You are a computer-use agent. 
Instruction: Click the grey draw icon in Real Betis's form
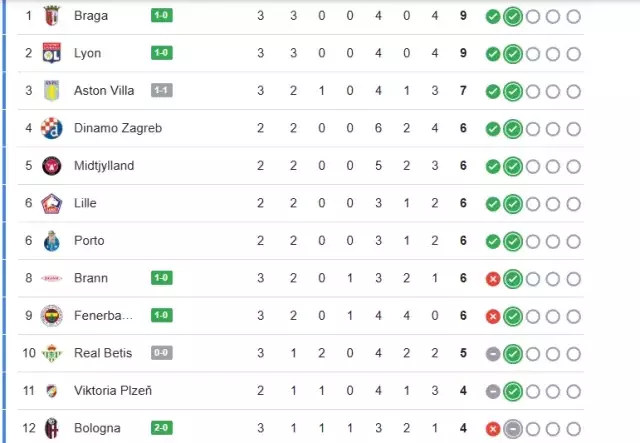click(x=492, y=353)
